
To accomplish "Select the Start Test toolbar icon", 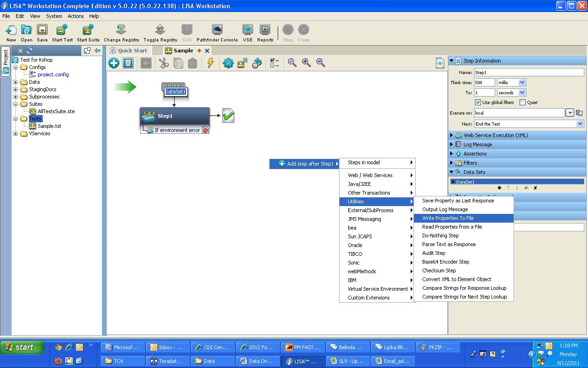I will [x=62, y=31].
